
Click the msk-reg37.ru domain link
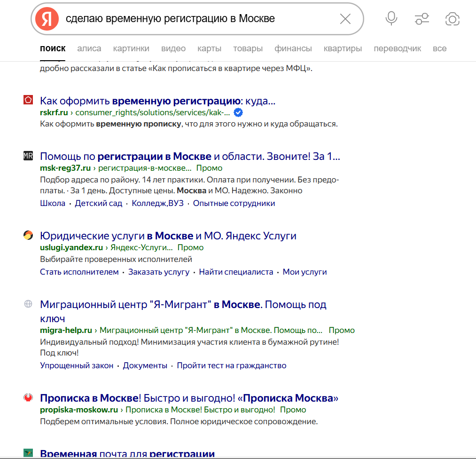tap(65, 168)
